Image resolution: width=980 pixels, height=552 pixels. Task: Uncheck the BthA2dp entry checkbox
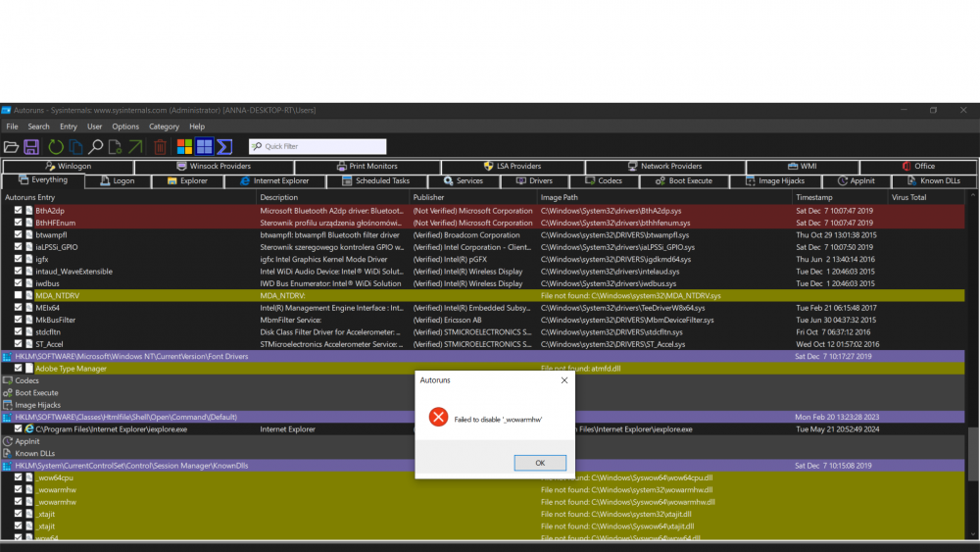pos(19,211)
